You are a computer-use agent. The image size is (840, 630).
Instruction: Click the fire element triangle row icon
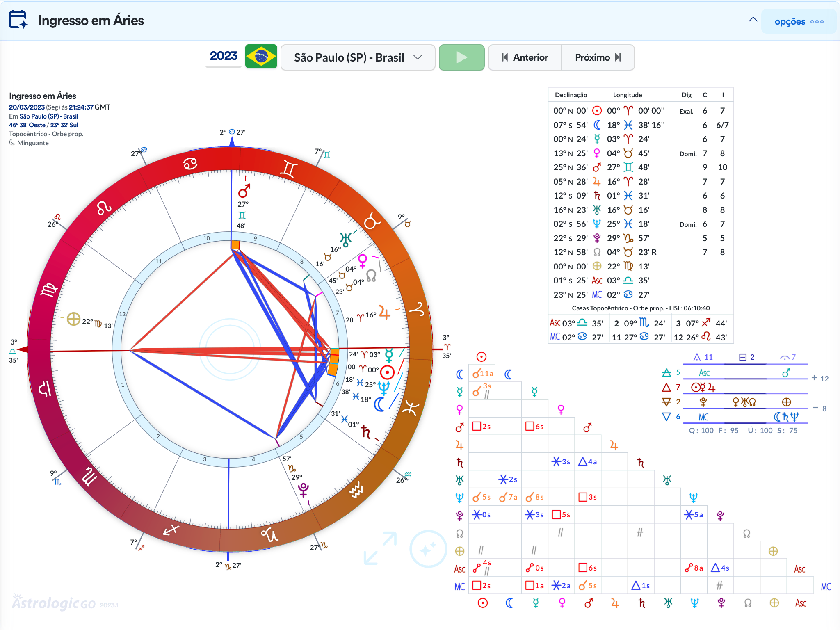point(667,387)
